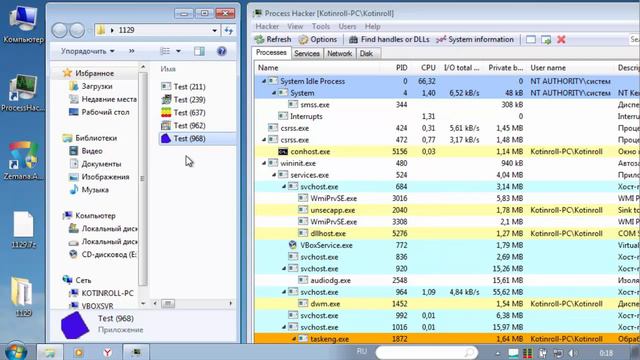Refresh the Process Hacker list
Viewport: 640px width, 360px height.
tap(273, 40)
